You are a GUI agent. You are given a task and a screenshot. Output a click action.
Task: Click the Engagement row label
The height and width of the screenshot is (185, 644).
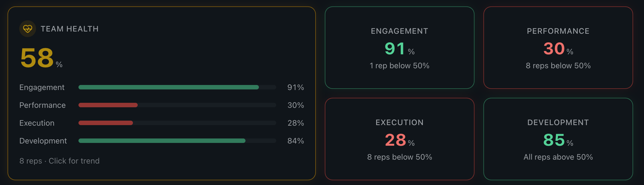42,87
